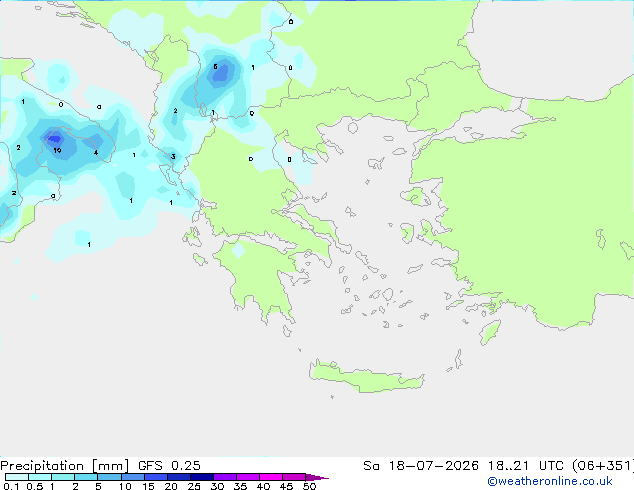This screenshot has width=634, height=490.
Task: Select the 2–5 mm legend swatch
Action: [x=86, y=477]
